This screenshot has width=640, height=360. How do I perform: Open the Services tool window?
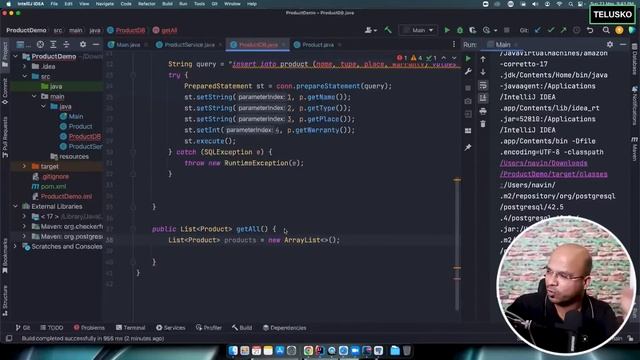point(171,328)
